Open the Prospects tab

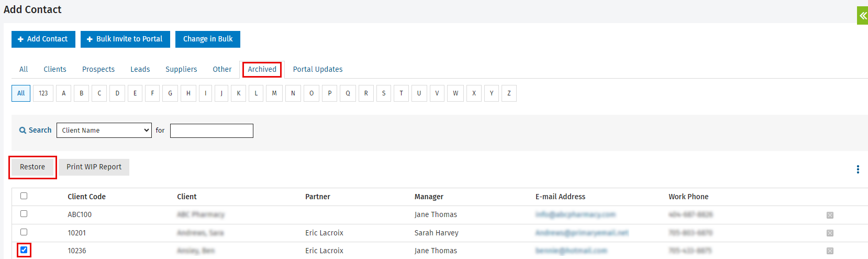point(98,69)
